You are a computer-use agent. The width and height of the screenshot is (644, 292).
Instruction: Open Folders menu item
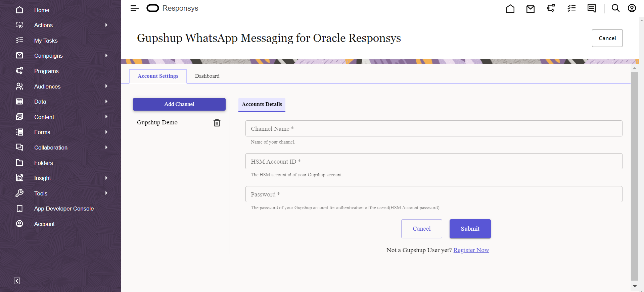pos(44,163)
